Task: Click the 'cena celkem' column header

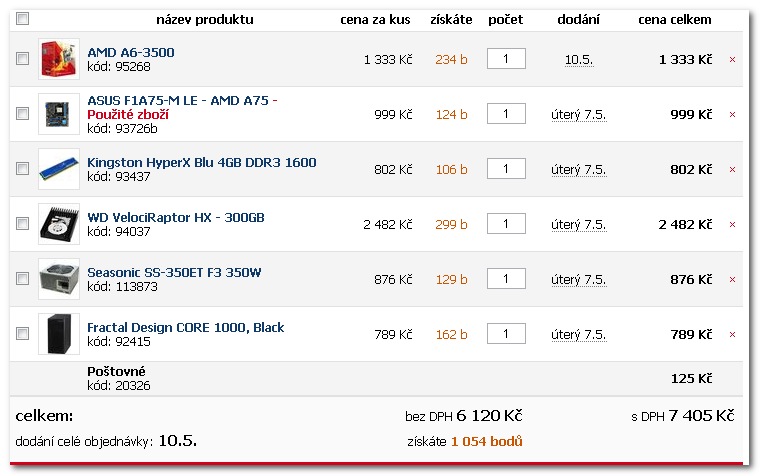Action: click(675, 20)
